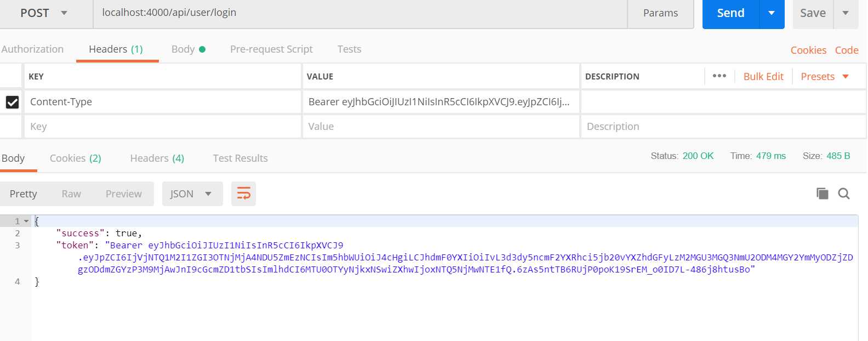Open the Params editor
868x341 pixels.
[660, 13]
